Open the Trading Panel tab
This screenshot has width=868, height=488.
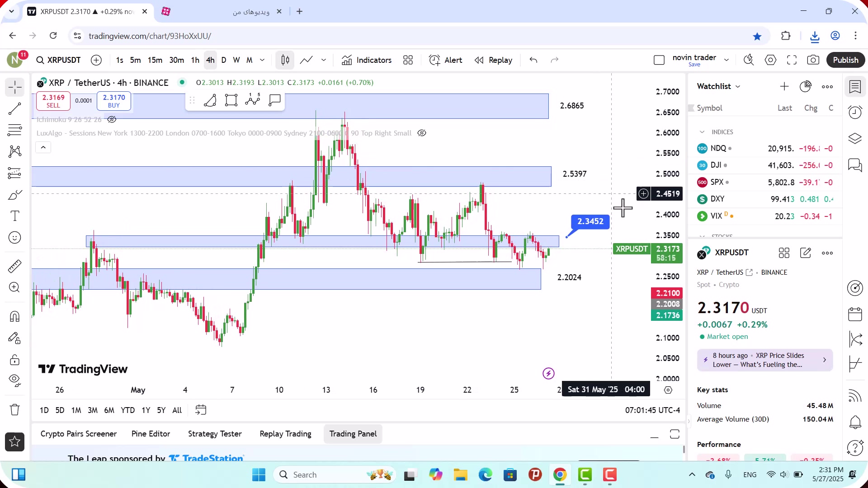(x=353, y=434)
